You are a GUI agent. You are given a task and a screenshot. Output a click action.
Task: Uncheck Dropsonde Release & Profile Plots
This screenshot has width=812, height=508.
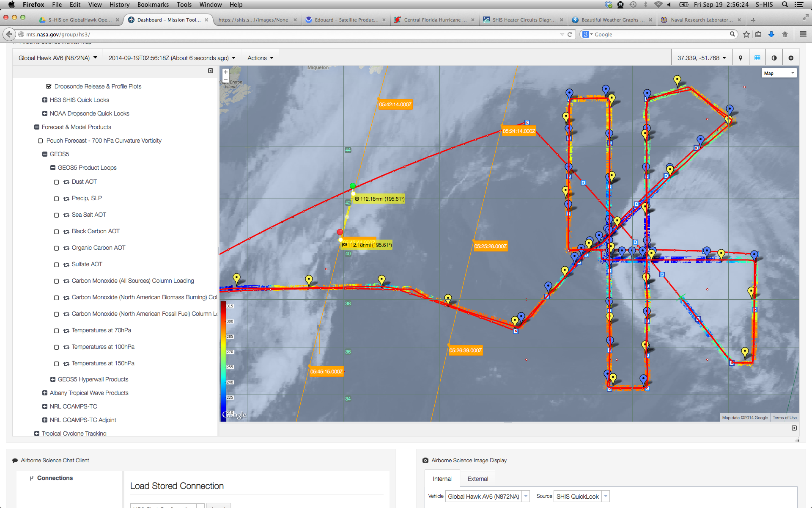49,86
